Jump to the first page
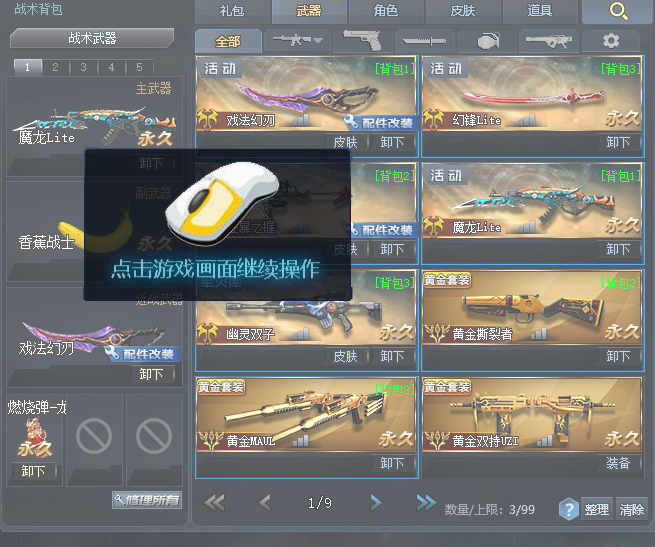The width and height of the screenshot is (655, 547). point(215,503)
